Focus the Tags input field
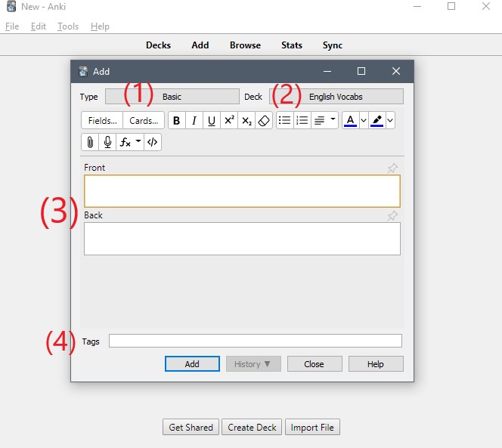Viewport: 502px width, 448px height. point(256,341)
